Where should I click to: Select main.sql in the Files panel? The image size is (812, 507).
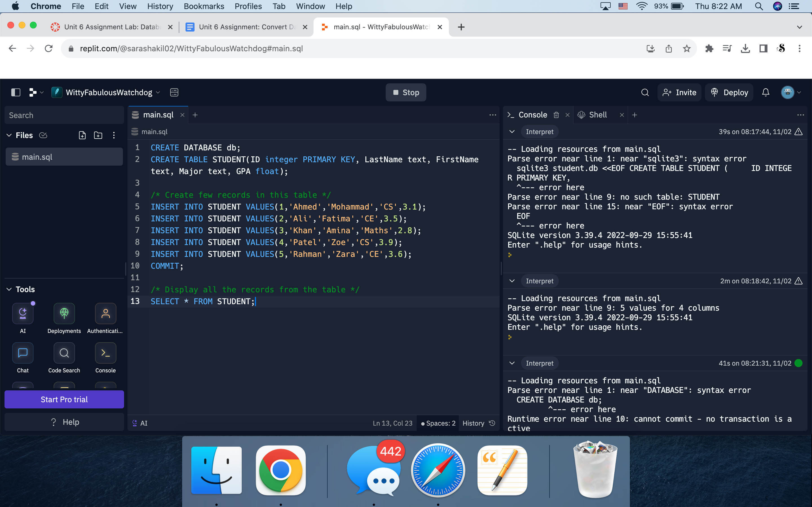pos(38,157)
